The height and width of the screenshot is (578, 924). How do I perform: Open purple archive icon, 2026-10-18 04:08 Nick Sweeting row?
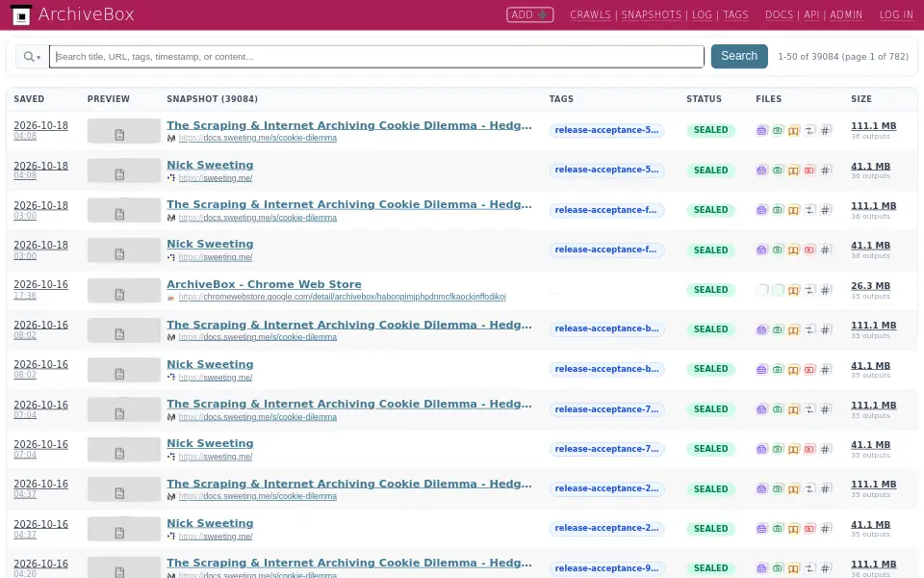click(x=761, y=171)
